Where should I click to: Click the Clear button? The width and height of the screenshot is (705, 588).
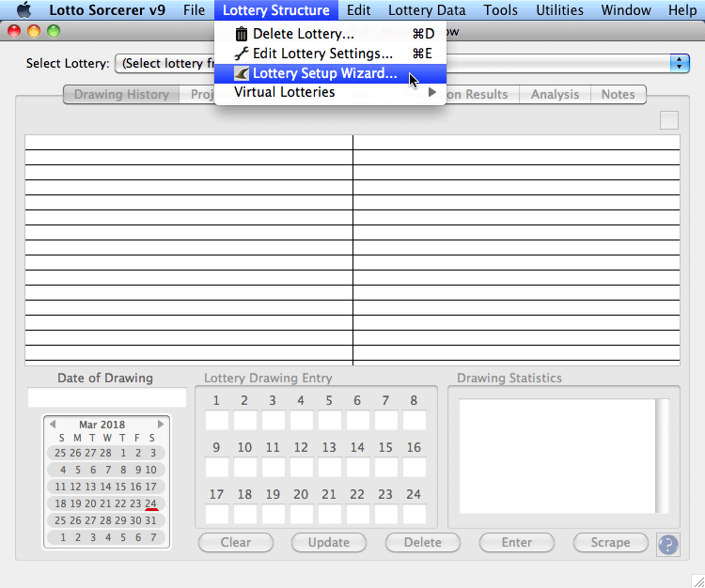pyautogui.click(x=236, y=542)
